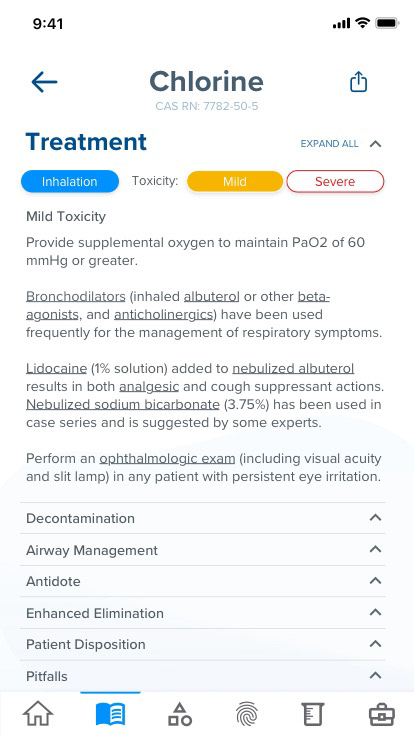Viewport: 414px width, 736px height.
Task: Tap the back arrow icon
Action: pos(44,82)
